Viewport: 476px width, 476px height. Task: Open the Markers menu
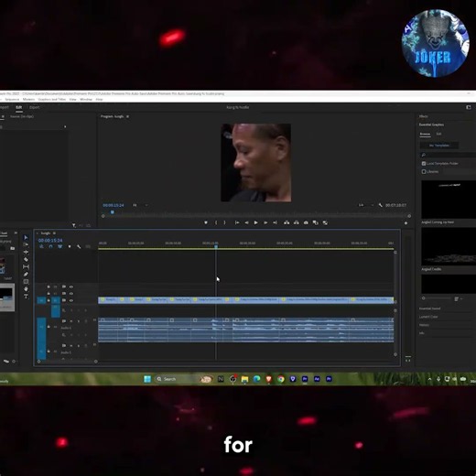pos(28,100)
